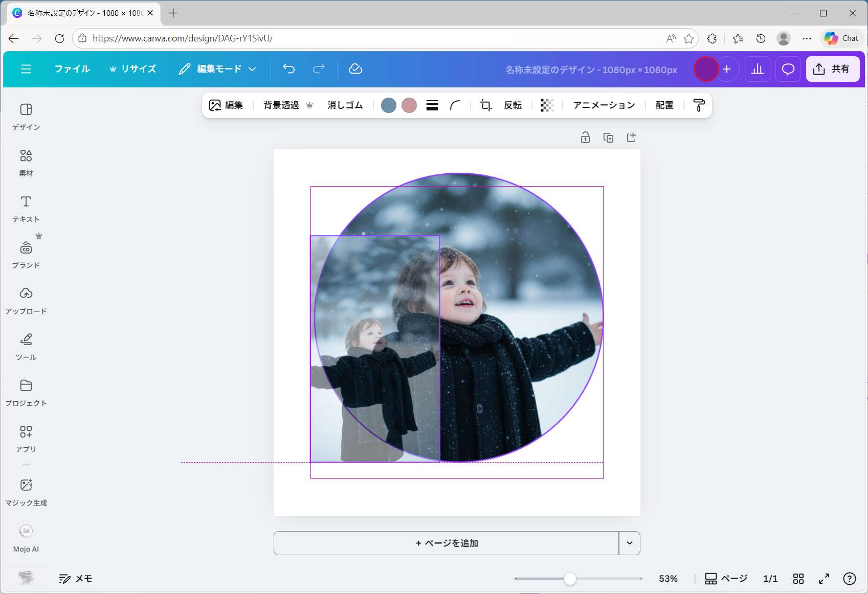
Task: Open the テキスト sidebar tab
Action: tap(26, 209)
